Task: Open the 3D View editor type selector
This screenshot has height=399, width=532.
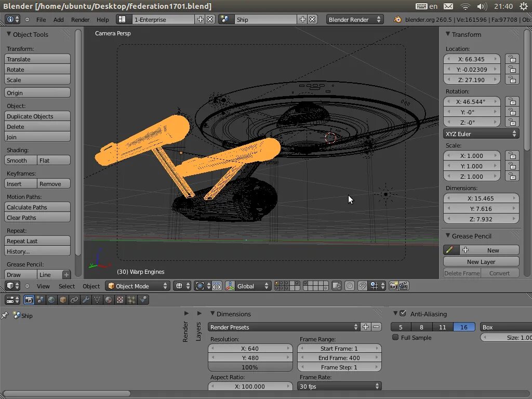Action: [x=13, y=286]
